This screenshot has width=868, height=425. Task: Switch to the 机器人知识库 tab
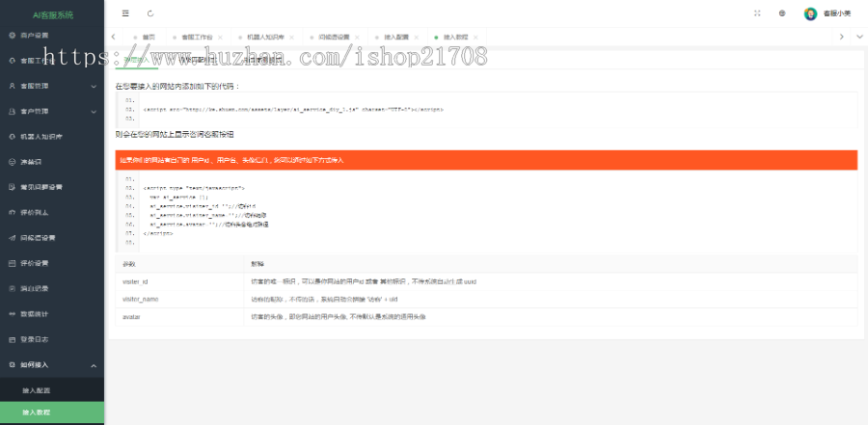[266, 37]
